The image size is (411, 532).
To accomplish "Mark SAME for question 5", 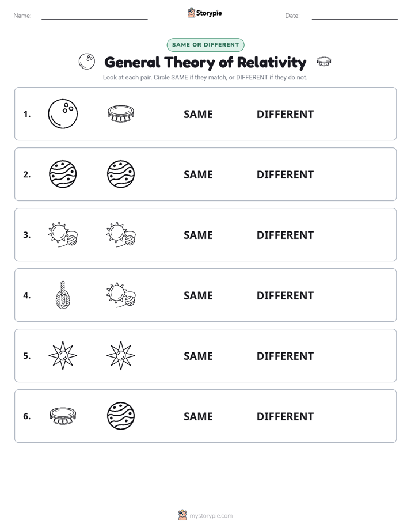I will 198,356.
